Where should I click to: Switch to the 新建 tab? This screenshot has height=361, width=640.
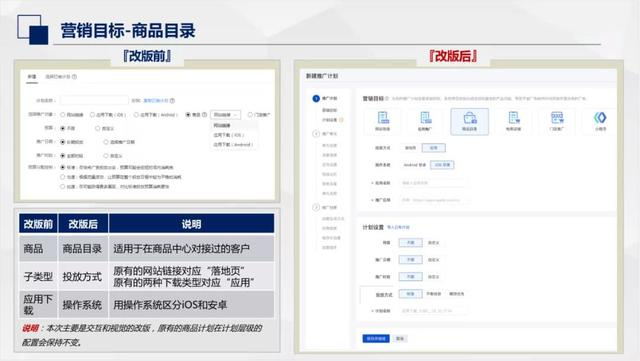(32, 77)
